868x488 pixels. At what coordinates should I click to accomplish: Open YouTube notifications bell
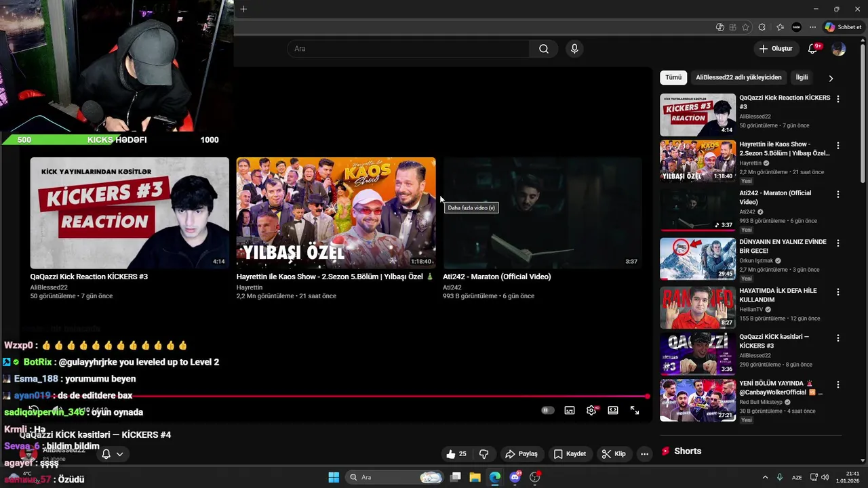[813, 49]
